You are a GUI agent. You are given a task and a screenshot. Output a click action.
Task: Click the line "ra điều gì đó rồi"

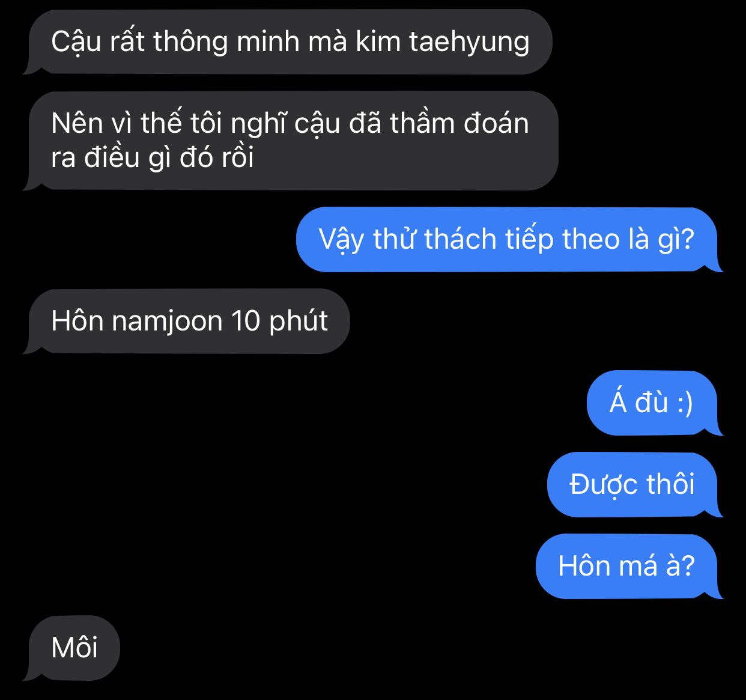tap(153, 157)
